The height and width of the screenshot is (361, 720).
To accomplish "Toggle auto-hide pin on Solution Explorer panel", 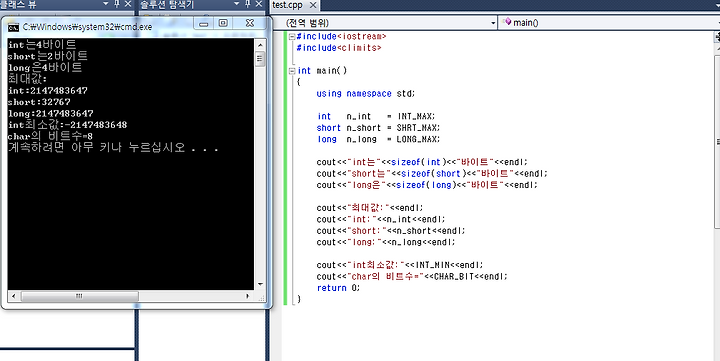I will (248, 4).
